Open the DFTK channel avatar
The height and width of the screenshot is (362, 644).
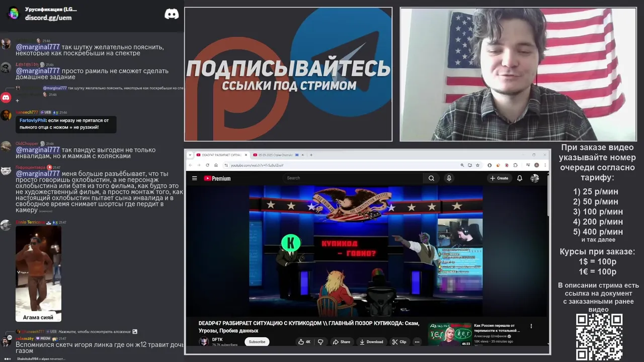click(204, 342)
